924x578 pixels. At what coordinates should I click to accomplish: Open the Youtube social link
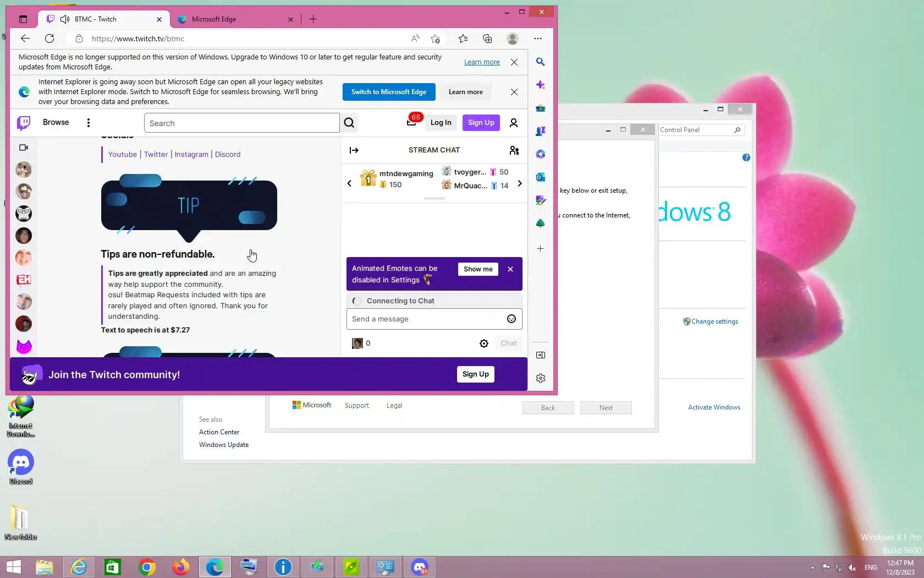point(122,154)
